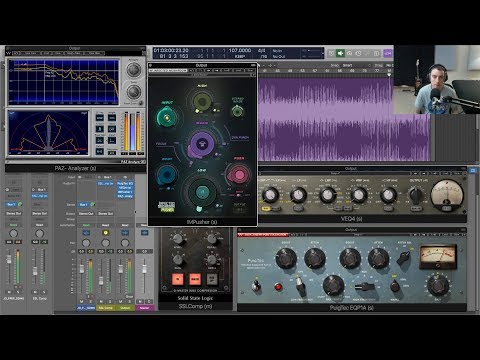Viewport: 480px width, 360px height.
Task: Open Stereo Out menu on leftmost strip
Action: tap(13, 213)
